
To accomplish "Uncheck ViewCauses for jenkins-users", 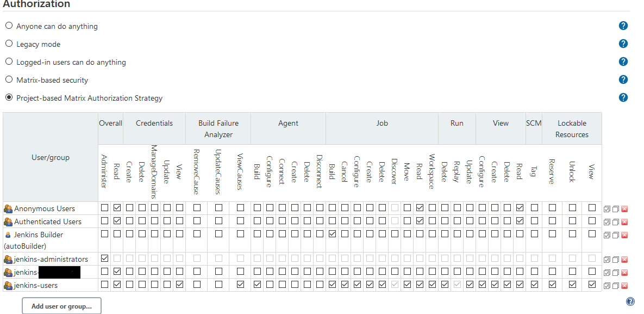I will [x=240, y=285].
